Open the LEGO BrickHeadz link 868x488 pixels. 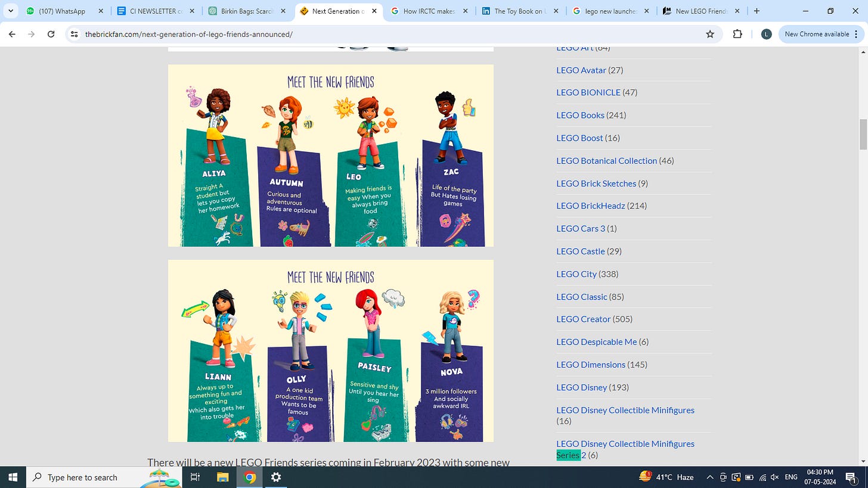click(591, 206)
